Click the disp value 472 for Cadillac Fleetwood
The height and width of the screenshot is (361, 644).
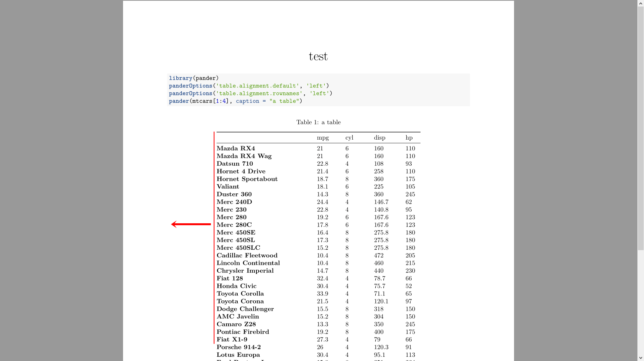coord(379,256)
